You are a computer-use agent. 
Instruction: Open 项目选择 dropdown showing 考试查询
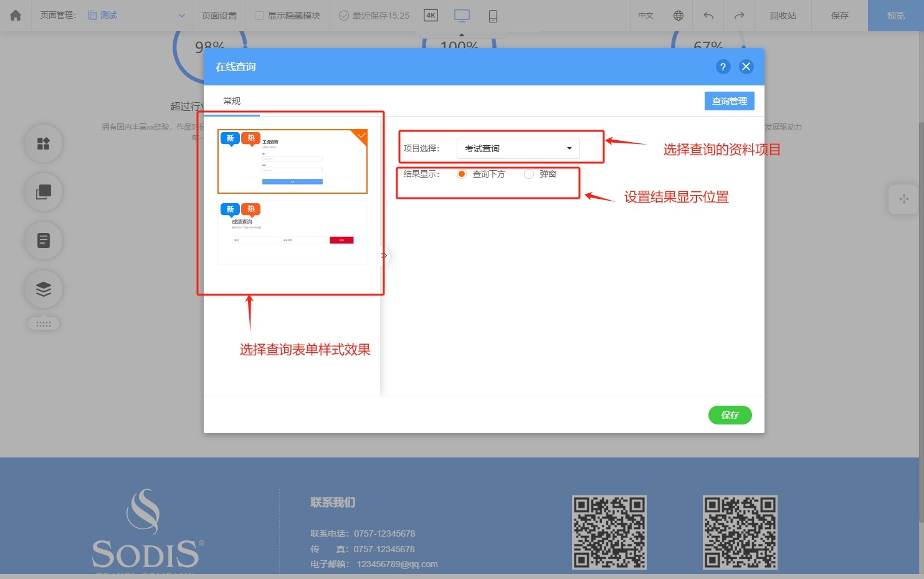518,148
